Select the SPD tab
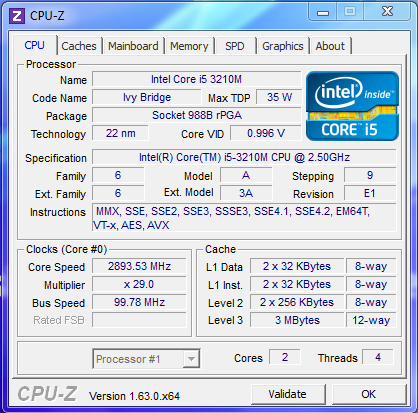The height and width of the screenshot is (413, 418). pyautogui.click(x=235, y=46)
